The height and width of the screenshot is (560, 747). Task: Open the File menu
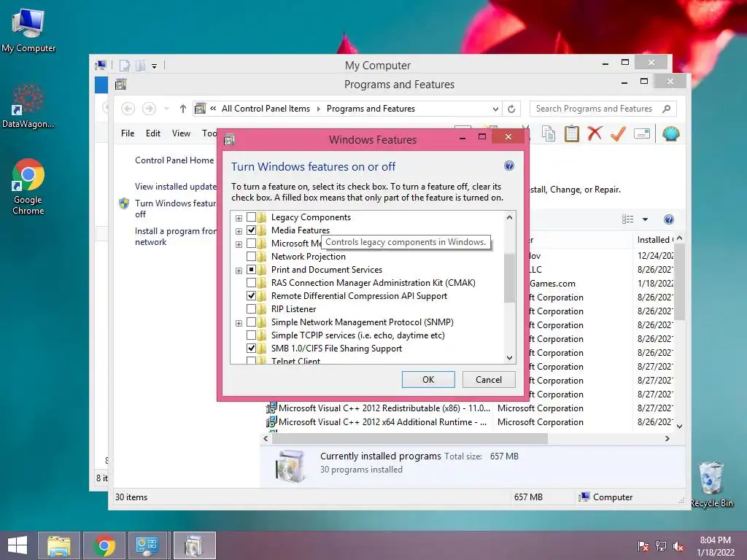coord(128,133)
